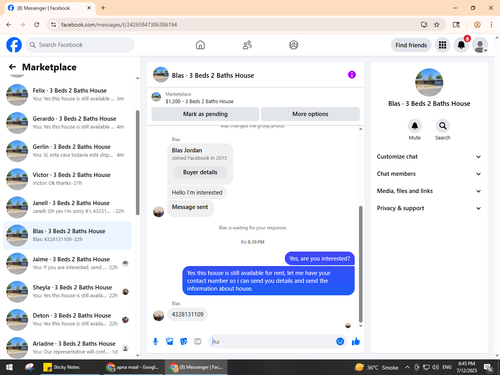Screen dimensions: 500x375
Task: Choose a GIF icon
Action: pyautogui.click(x=198, y=341)
